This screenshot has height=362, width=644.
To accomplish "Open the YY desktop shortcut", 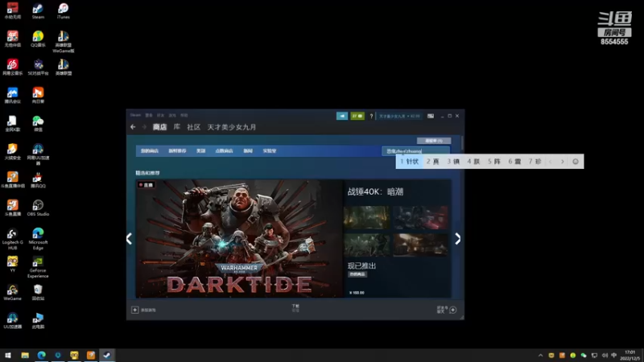I will (12, 265).
